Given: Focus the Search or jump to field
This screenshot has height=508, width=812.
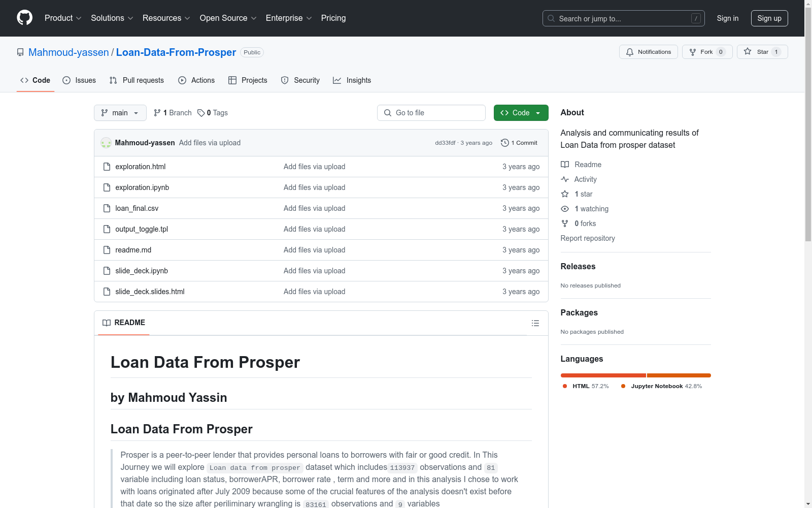Looking at the screenshot, I should coord(623,18).
